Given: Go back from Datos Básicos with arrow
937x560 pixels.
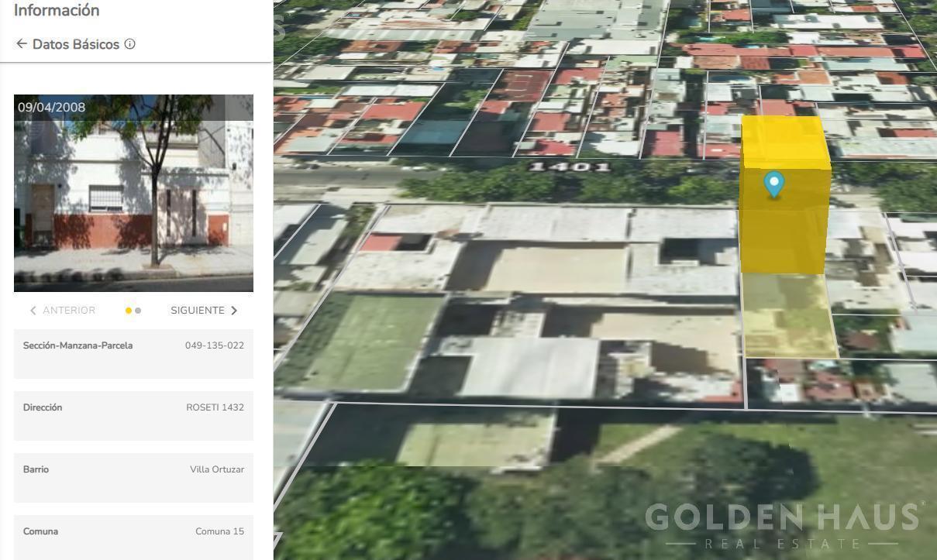Looking at the screenshot, I should click(x=22, y=44).
